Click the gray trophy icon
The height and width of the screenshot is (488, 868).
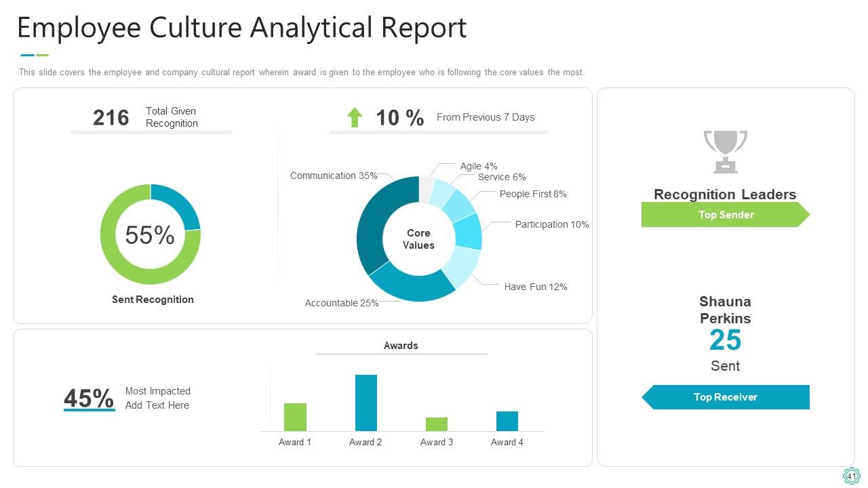point(725,151)
